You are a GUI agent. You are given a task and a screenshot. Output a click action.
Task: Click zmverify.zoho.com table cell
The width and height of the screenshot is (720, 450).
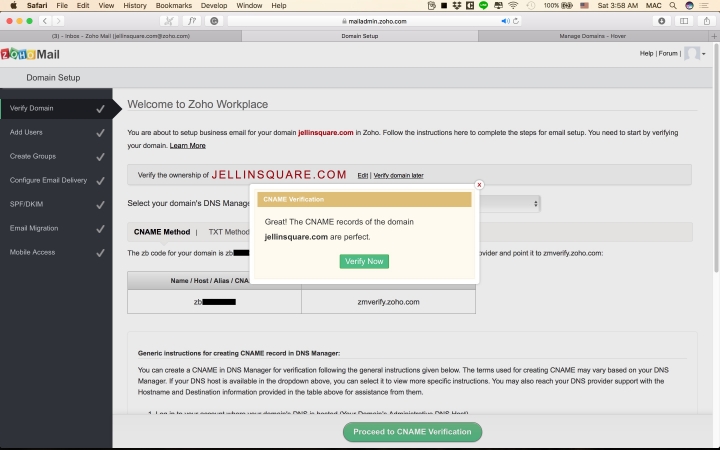[x=388, y=302]
